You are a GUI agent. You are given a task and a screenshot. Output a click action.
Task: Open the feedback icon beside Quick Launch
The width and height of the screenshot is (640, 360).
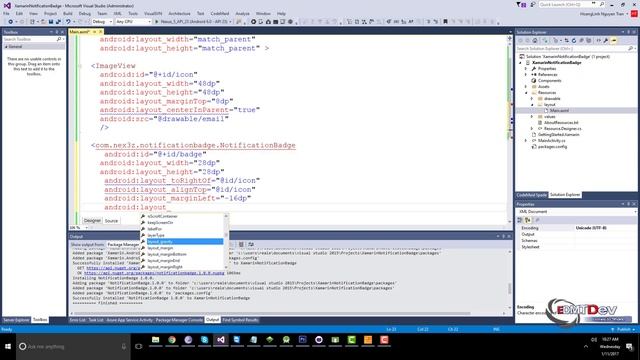(533, 4)
